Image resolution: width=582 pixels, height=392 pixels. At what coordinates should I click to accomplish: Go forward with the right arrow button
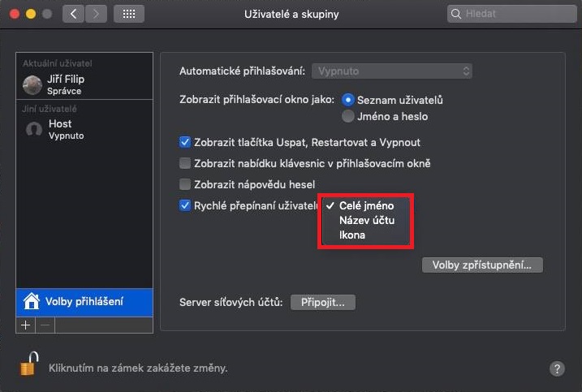(96, 15)
